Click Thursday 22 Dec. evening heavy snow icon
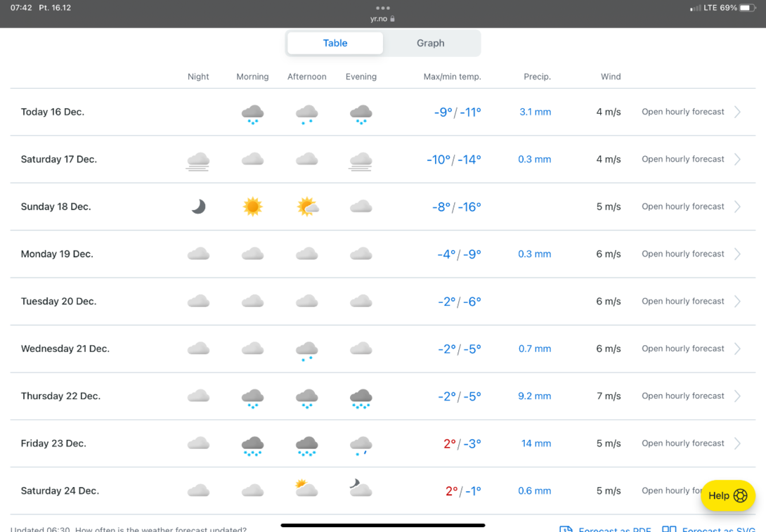 (361, 398)
